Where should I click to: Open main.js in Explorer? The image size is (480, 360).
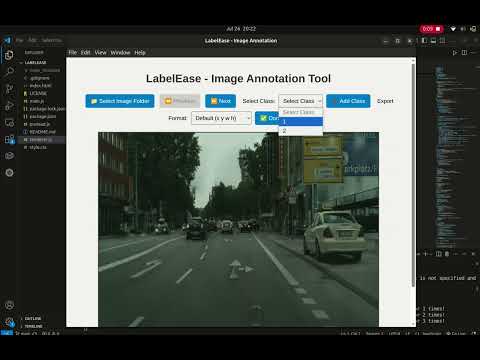tap(37, 101)
